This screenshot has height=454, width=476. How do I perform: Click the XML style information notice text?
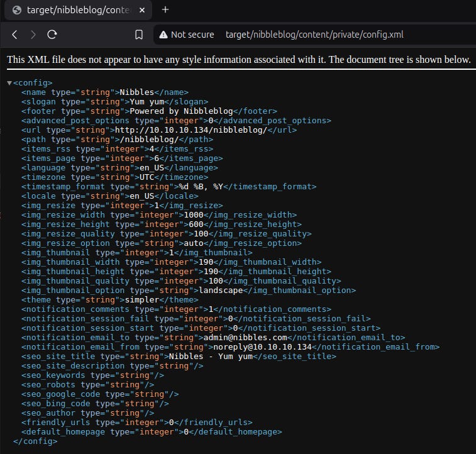pos(239,60)
